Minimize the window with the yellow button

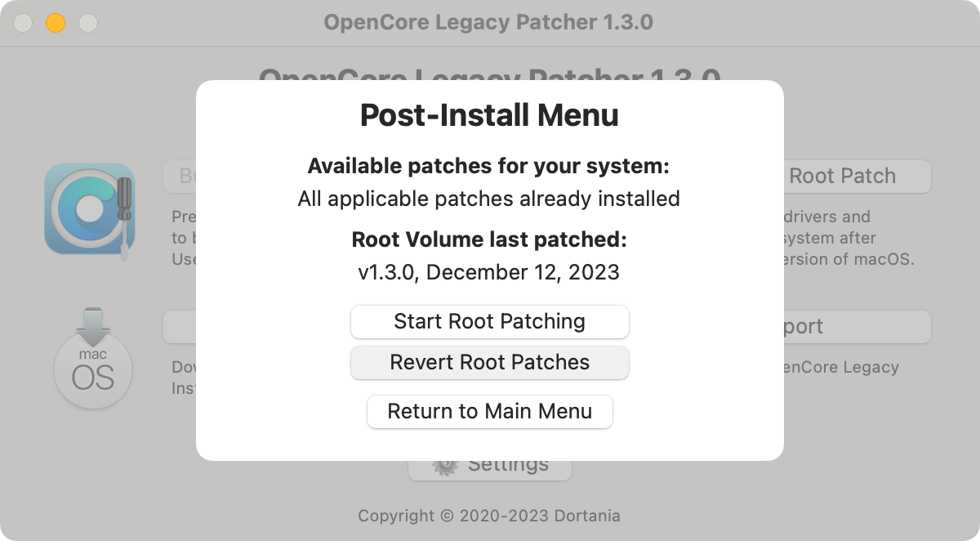pyautogui.click(x=56, y=23)
